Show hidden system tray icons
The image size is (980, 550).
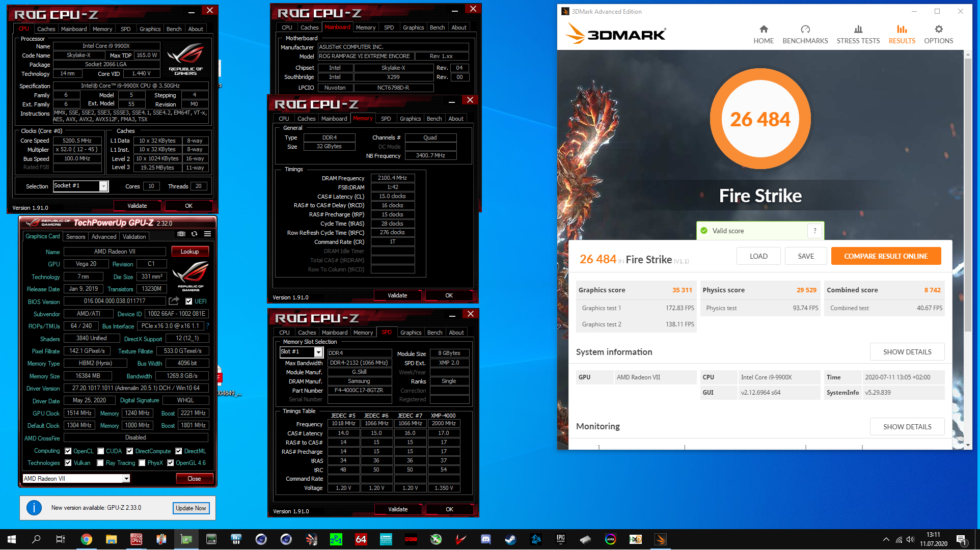click(886, 539)
